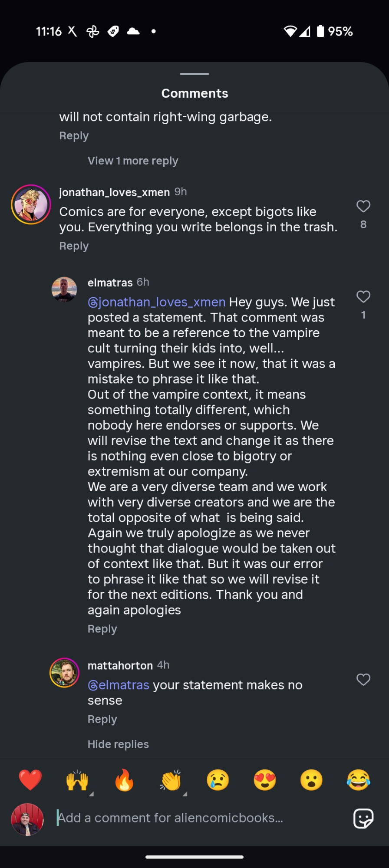The image size is (389, 868).
Task: Open the GIF sticker picker
Action: [x=363, y=819]
